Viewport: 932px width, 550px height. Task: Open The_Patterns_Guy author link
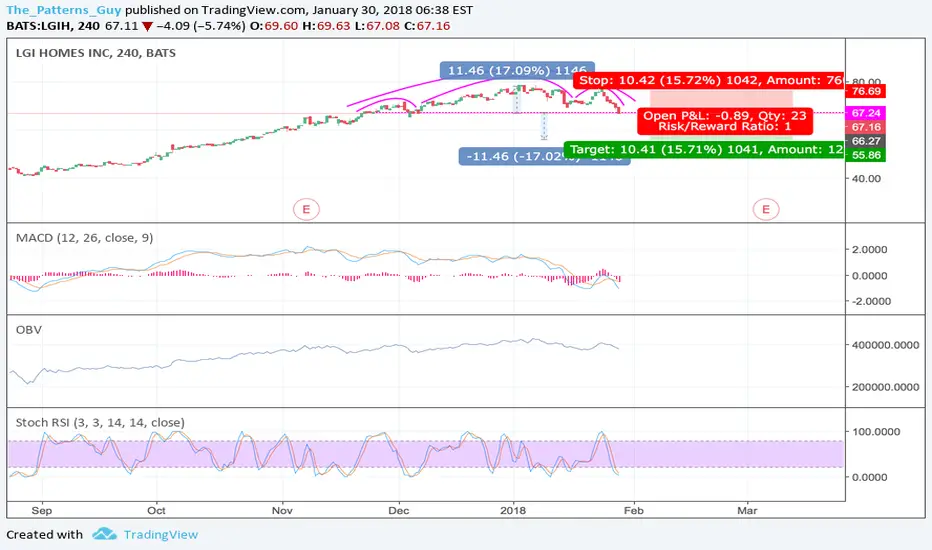(64, 10)
